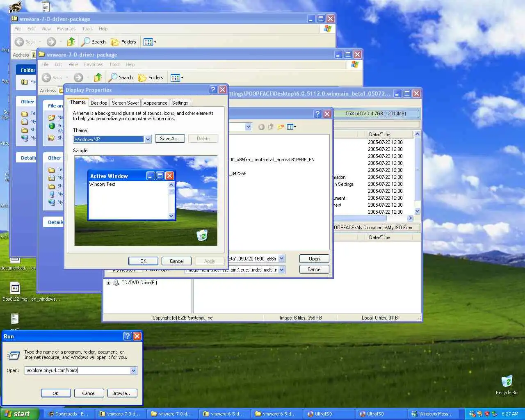Open Favorites menu in rear vmware-7-0 window

[66, 29]
